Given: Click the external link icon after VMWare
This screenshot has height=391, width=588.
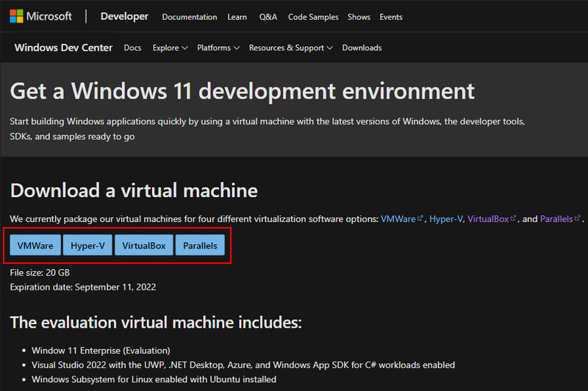Looking at the screenshot, I should pos(420,218).
